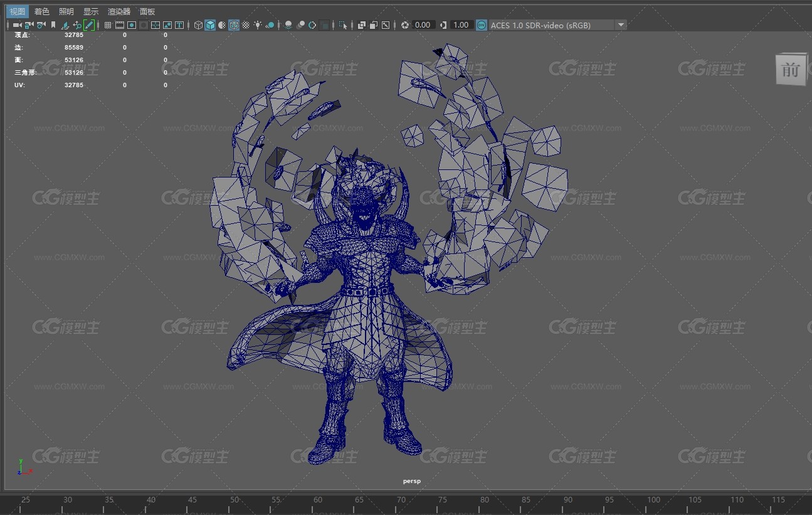Open the 面板 menu
The height and width of the screenshot is (515, 812).
[147, 11]
